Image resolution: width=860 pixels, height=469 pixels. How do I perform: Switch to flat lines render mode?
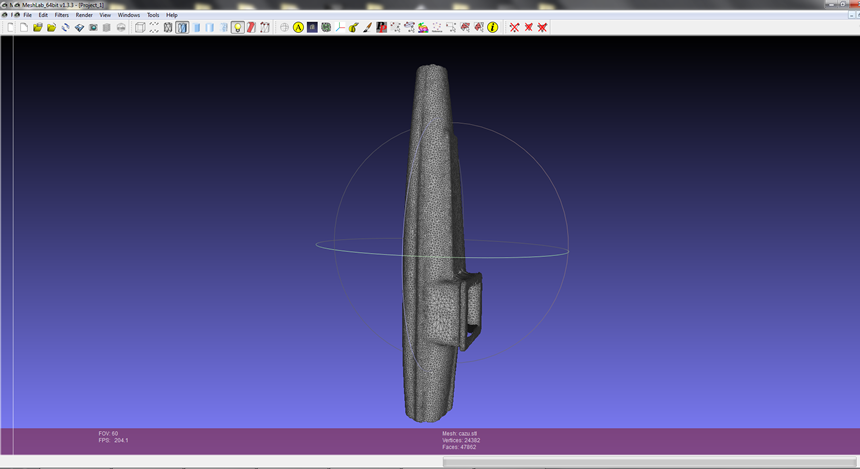click(x=196, y=27)
